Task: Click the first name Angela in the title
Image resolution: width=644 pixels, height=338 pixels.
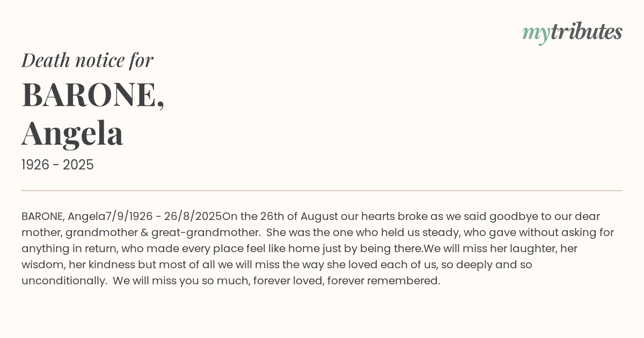Action: 72,134
